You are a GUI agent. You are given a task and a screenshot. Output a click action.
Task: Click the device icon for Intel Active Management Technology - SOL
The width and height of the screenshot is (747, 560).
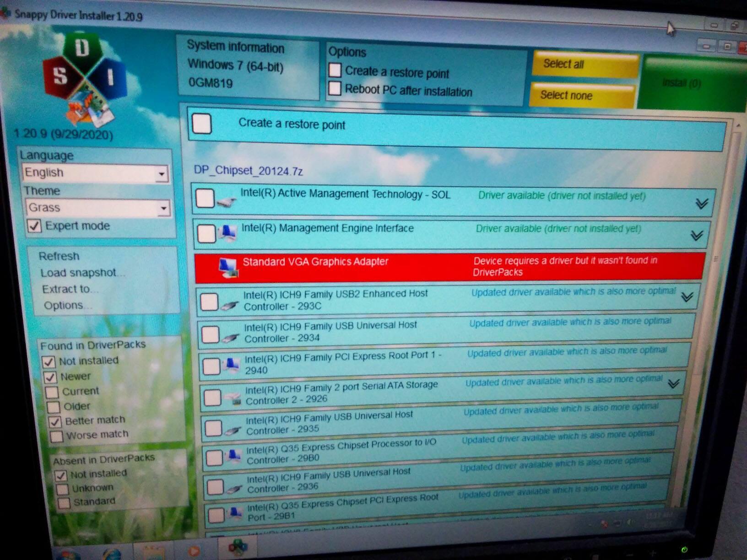[x=226, y=202]
